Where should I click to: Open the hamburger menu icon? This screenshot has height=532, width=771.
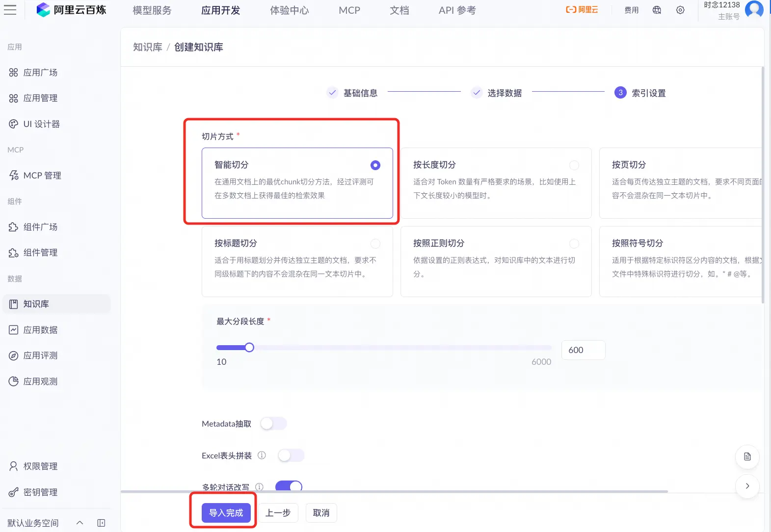[10, 10]
